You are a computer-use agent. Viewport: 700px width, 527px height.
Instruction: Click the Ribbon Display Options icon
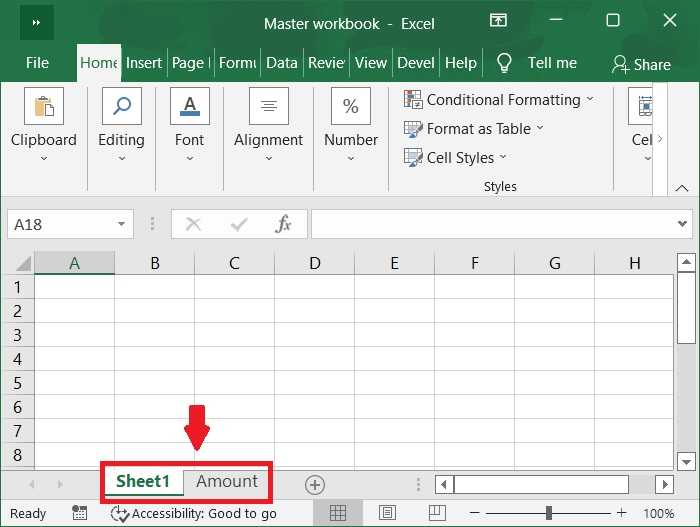pos(498,21)
